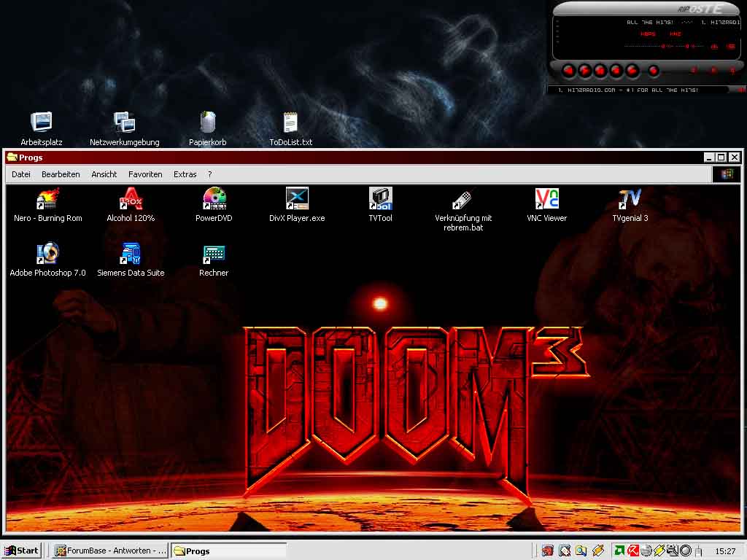Click the gray globe tray icon
747x560 pixels.
click(x=646, y=551)
